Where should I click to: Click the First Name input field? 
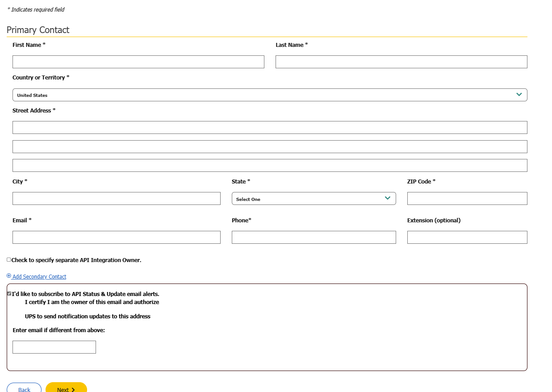[x=138, y=62]
